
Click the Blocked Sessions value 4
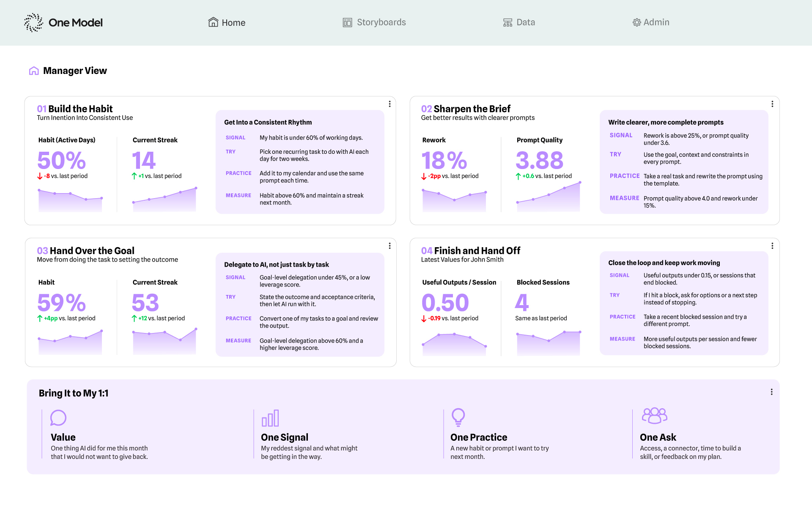(x=522, y=303)
